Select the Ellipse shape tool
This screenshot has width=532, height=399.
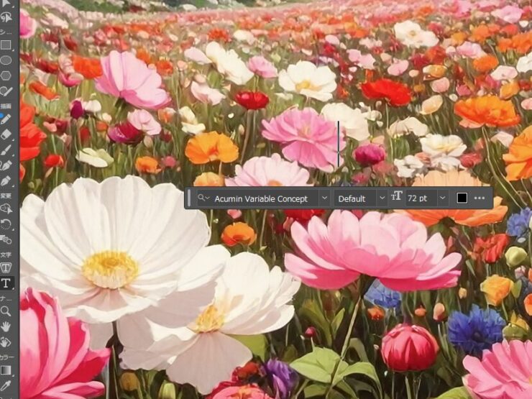[x=6, y=60]
